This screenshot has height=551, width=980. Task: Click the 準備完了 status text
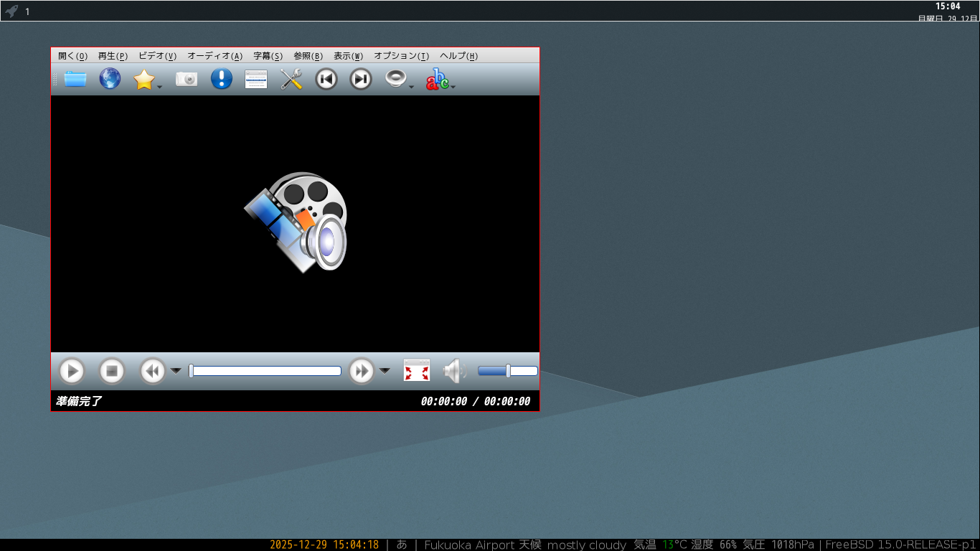pos(79,401)
